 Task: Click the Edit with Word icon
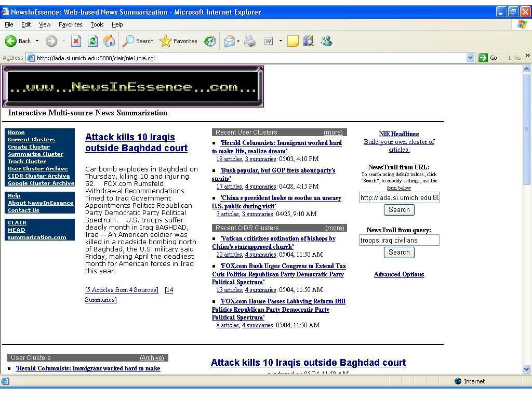coord(269,41)
